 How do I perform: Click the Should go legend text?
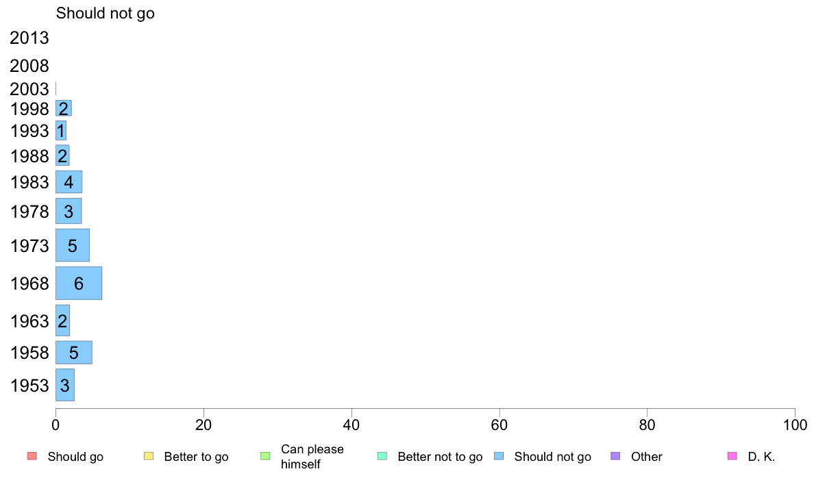coord(75,457)
